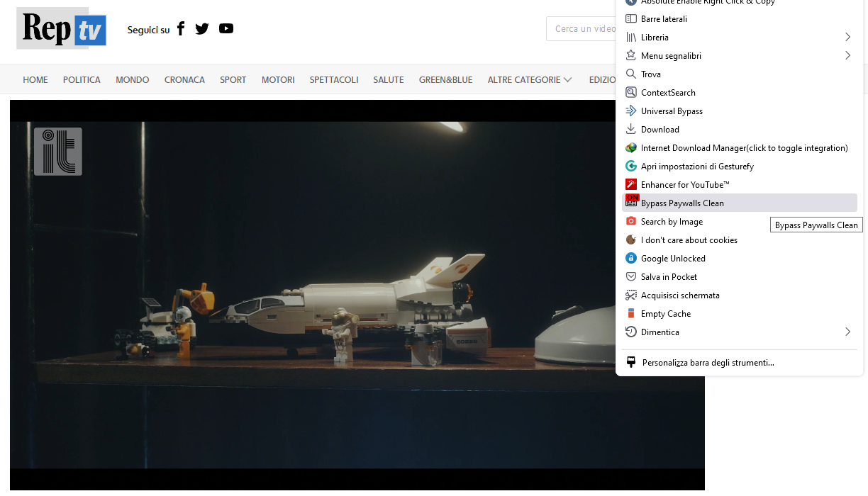Go to the HOME section

pyautogui.click(x=35, y=80)
